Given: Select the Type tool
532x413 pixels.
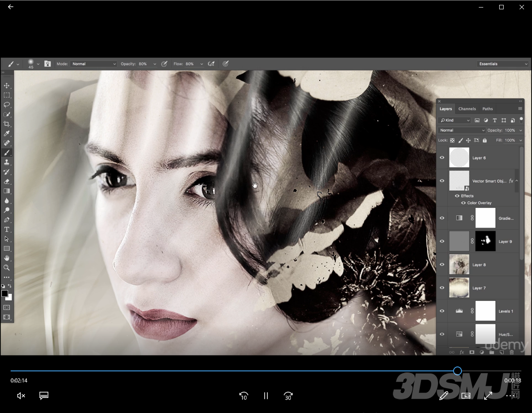Looking at the screenshot, I should coord(7,229).
